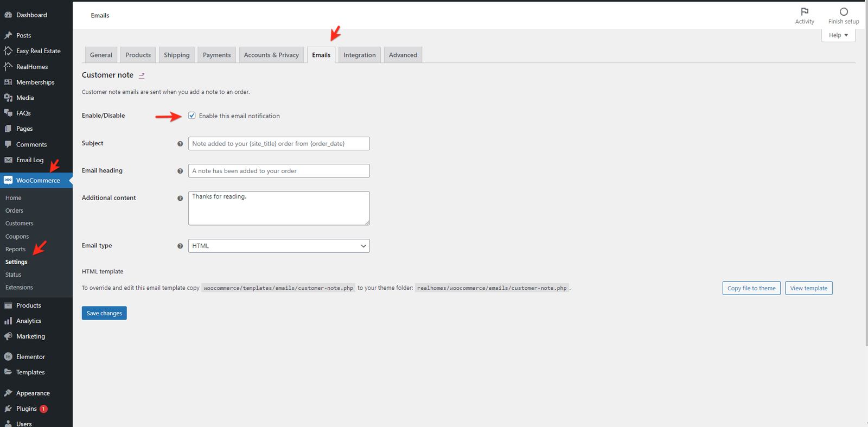Click the Analytics bar chart icon
The image size is (868, 427).
(8, 321)
